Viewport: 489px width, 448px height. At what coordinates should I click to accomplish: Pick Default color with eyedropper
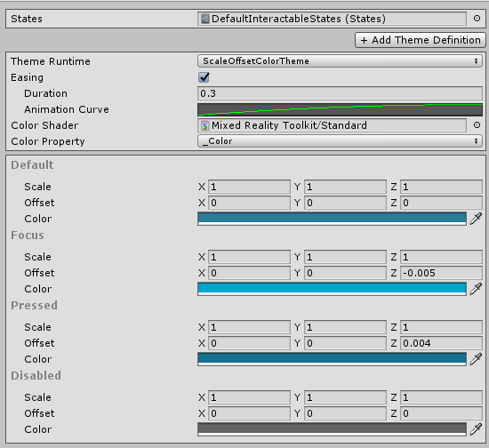pyautogui.click(x=476, y=219)
